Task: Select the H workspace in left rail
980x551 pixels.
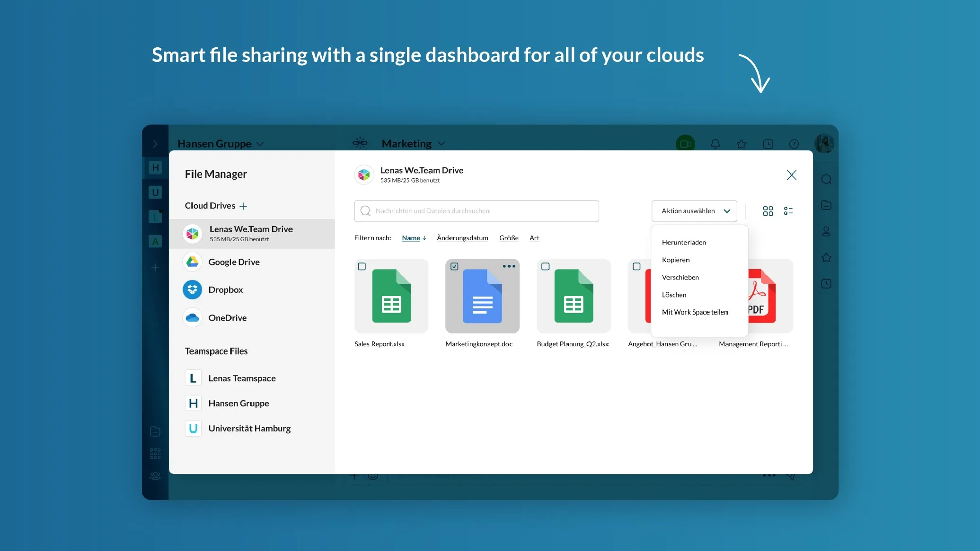Action: [x=155, y=167]
